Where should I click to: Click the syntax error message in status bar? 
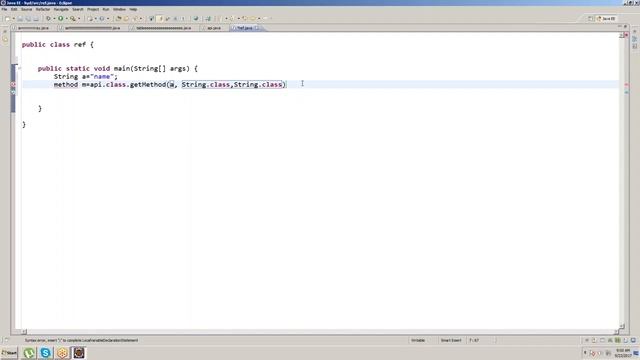click(81, 340)
